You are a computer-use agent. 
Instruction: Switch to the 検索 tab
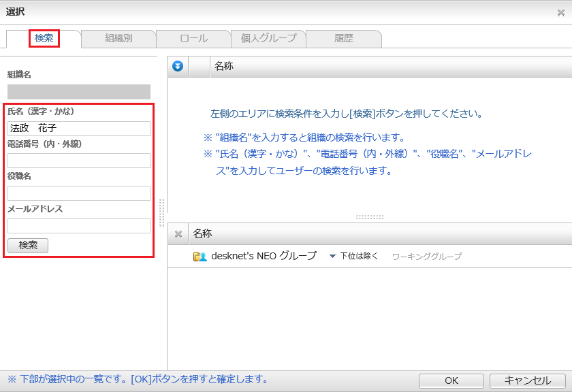click(44, 38)
